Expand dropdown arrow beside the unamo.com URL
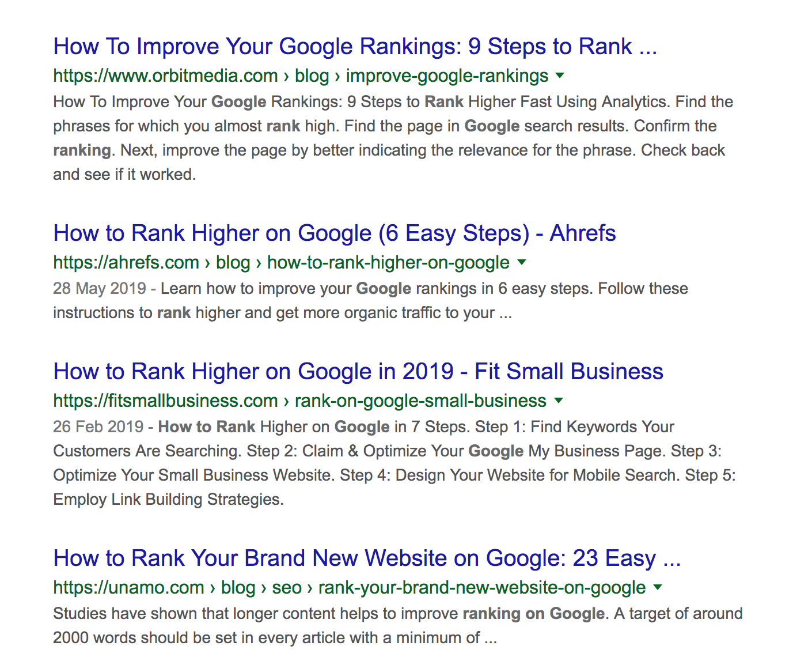The width and height of the screenshot is (812, 657). pos(658,587)
